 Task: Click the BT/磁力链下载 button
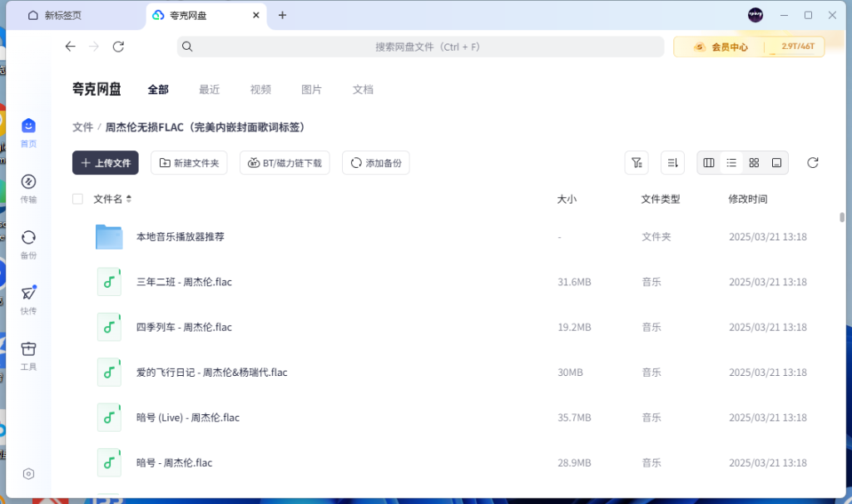tap(285, 163)
